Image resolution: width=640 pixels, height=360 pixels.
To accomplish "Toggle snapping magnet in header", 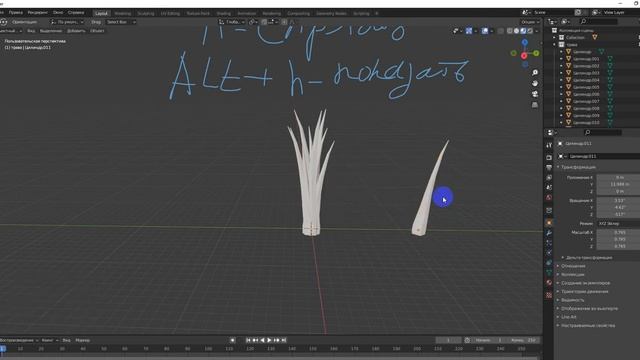I will [264, 22].
